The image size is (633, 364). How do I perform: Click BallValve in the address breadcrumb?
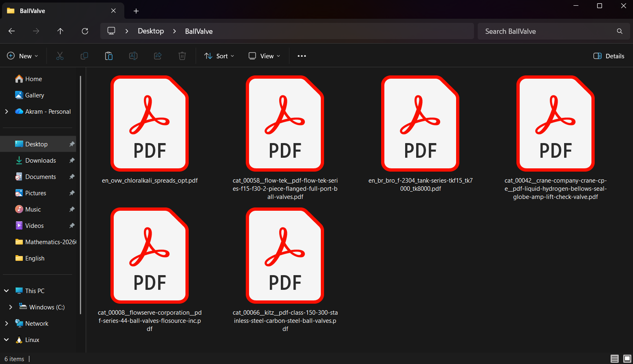click(x=199, y=31)
